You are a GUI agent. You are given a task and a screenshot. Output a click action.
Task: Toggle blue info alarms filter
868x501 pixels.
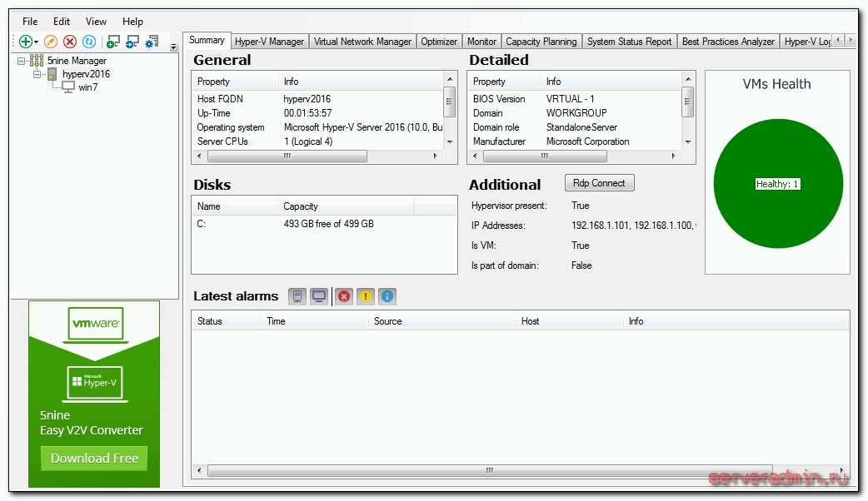pos(387,296)
